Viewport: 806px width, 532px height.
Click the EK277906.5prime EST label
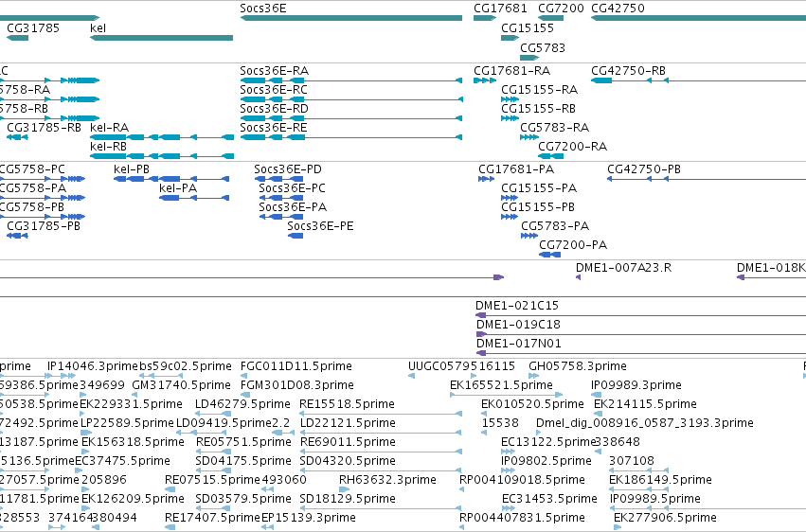click(665, 518)
